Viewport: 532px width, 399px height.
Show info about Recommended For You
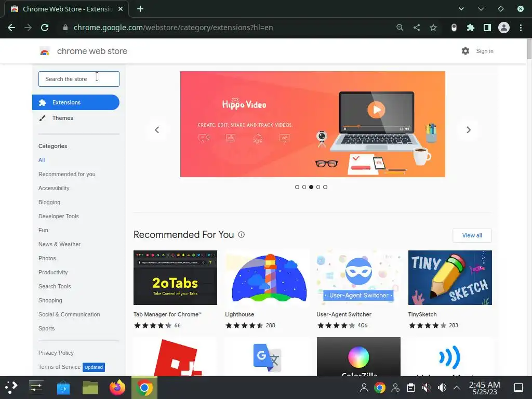click(241, 234)
